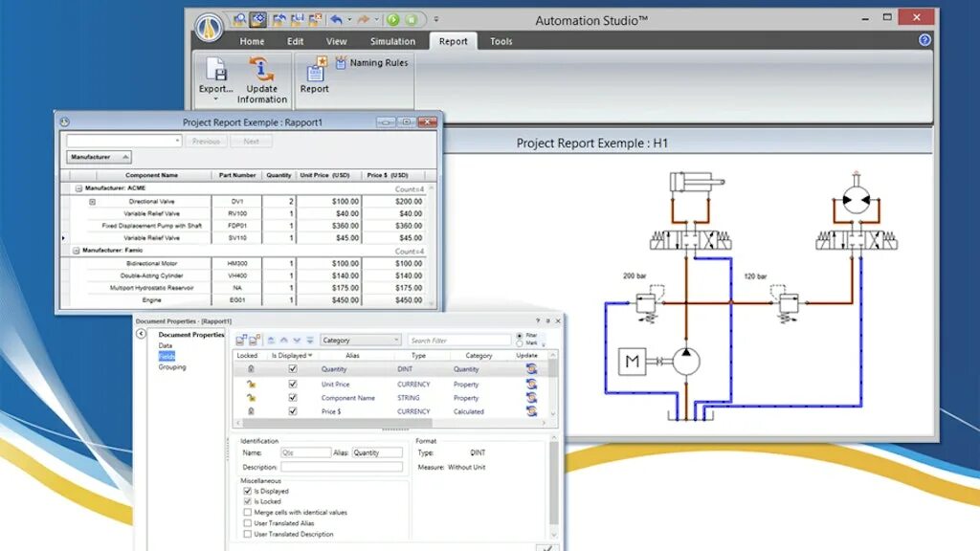The height and width of the screenshot is (551, 980).
Task: Click the move-down arrow in fields toolbar
Action: tap(297, 341)
